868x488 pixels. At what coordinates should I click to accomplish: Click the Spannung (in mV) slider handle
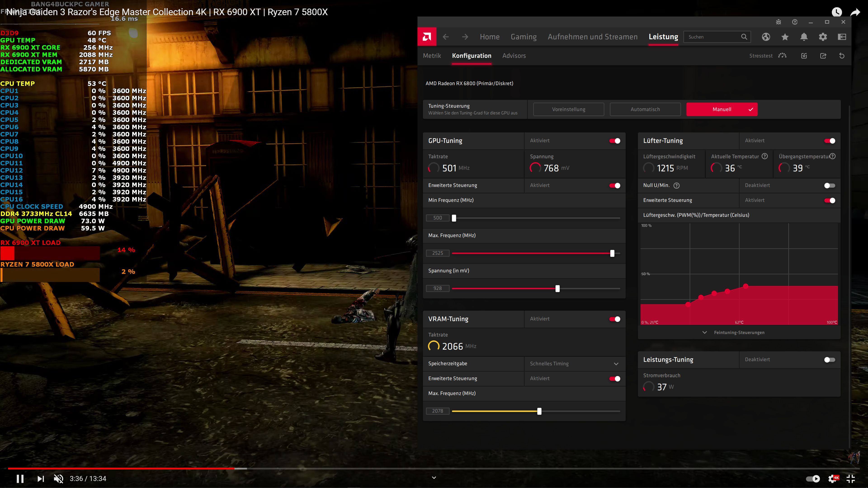(x=557, y=289)
